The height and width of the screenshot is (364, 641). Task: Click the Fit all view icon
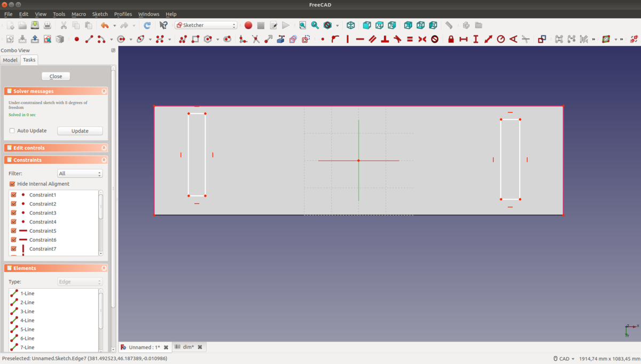[x=302, y=25]
